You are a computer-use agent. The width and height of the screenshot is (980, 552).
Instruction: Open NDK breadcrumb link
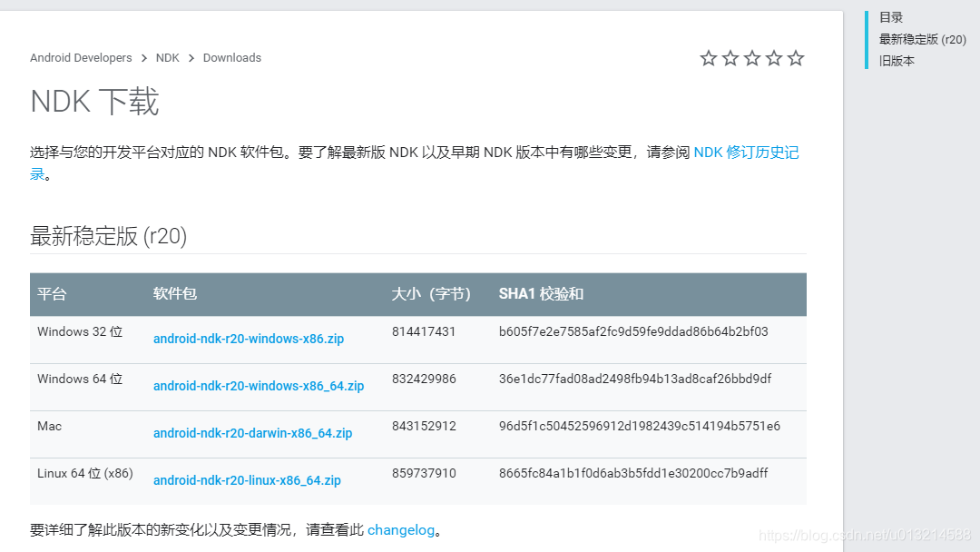(x=168, y=57)
